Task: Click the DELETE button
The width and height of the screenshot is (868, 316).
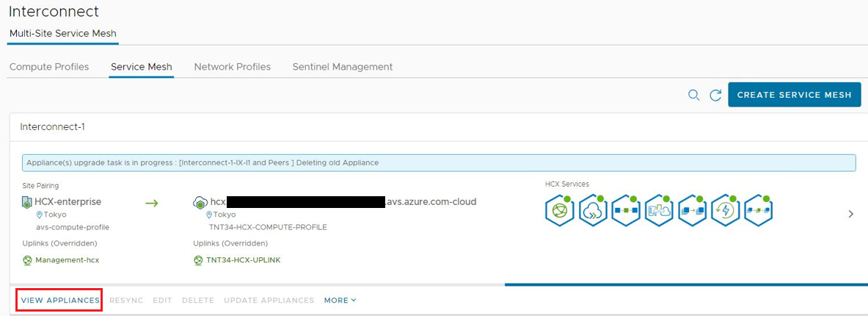Action: point(197,300)
